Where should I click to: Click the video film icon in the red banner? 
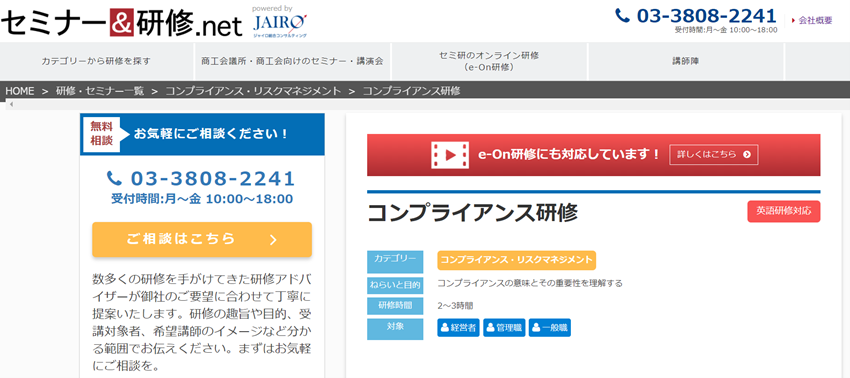tap(450, 155)
